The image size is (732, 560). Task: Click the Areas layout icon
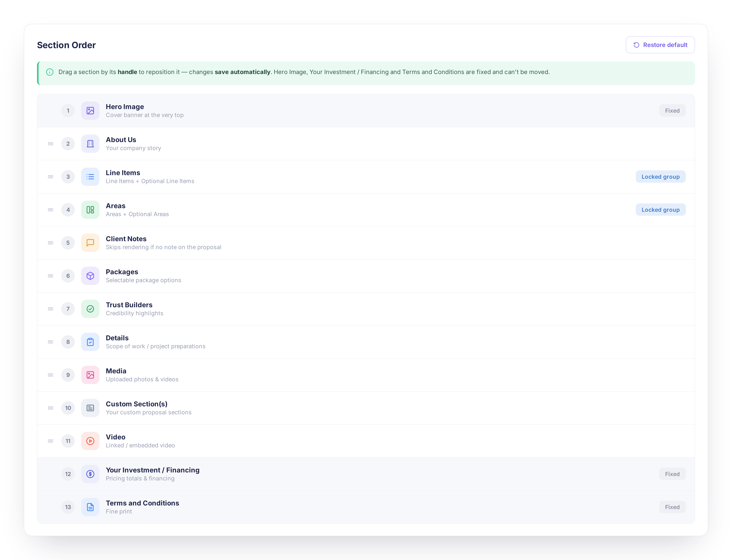(90, 210)
